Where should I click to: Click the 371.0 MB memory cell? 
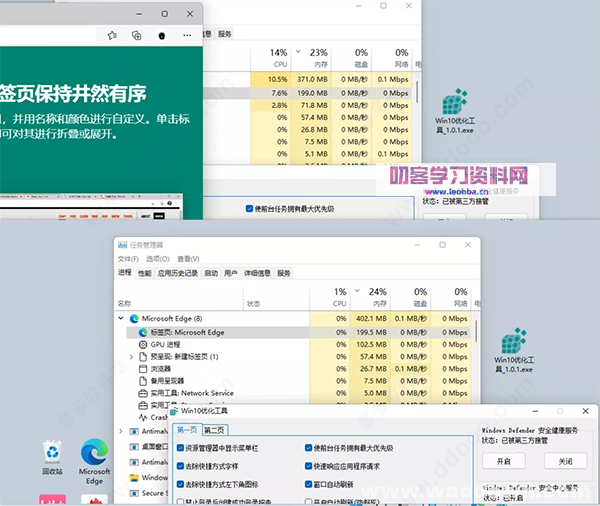pyautogui.click(x=311, y=79)
